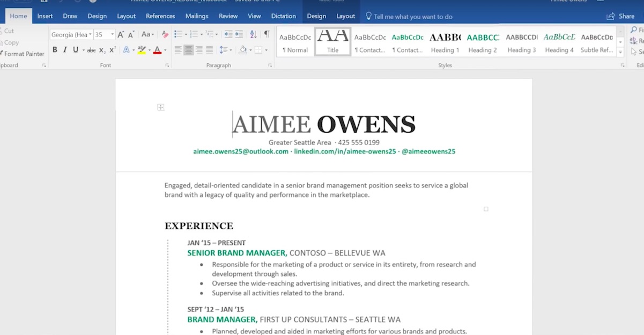The image size is (644, 335).
Task: Toggle text highlight color
Action: [x=142, y=49]
